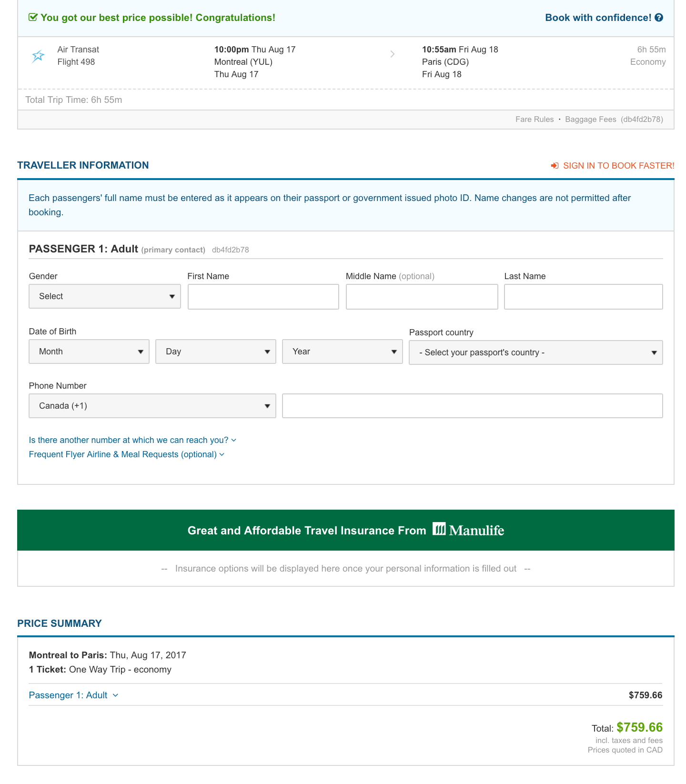Image resolution: width=686 pixels, height=784 pixels.
Task: Click the green checkmark best price icon
Action: point(33,18)
